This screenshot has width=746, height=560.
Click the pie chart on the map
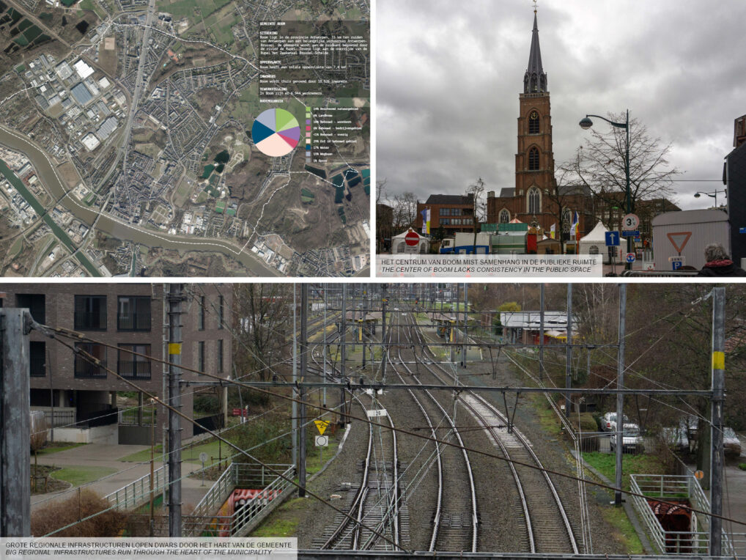pos(276,132)
